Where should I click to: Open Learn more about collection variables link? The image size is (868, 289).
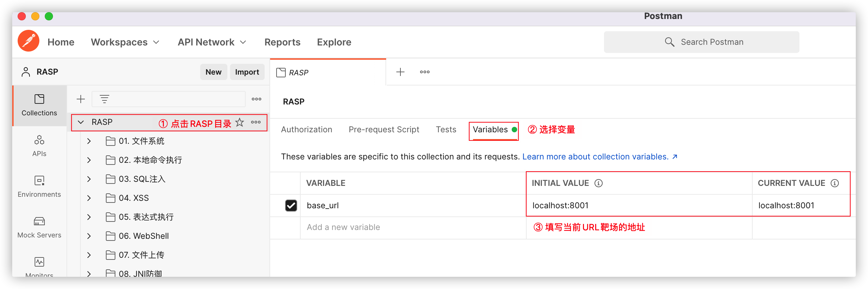pos(600,157)
